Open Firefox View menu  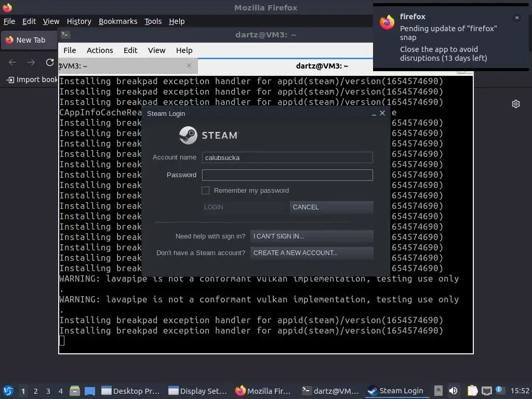click(x=51, y=21)
